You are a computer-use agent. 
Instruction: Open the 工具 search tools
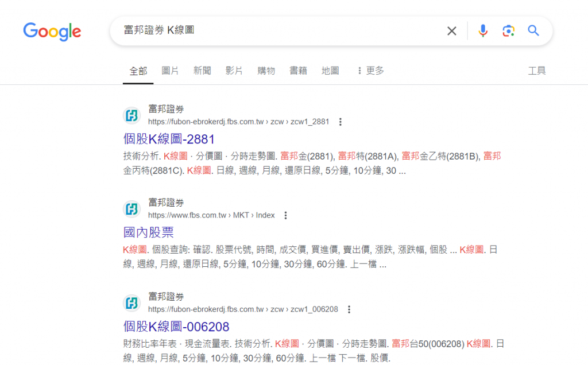(537, 71)
